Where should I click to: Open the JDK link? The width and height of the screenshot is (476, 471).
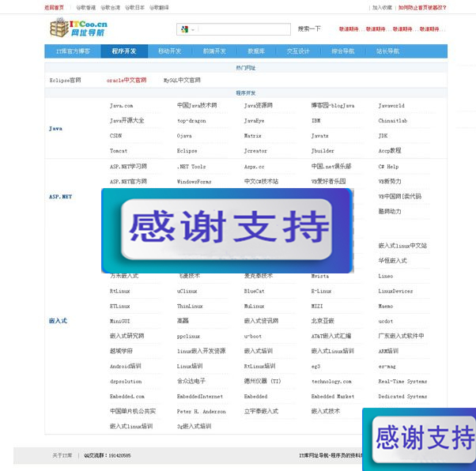(x=383, y=136)
